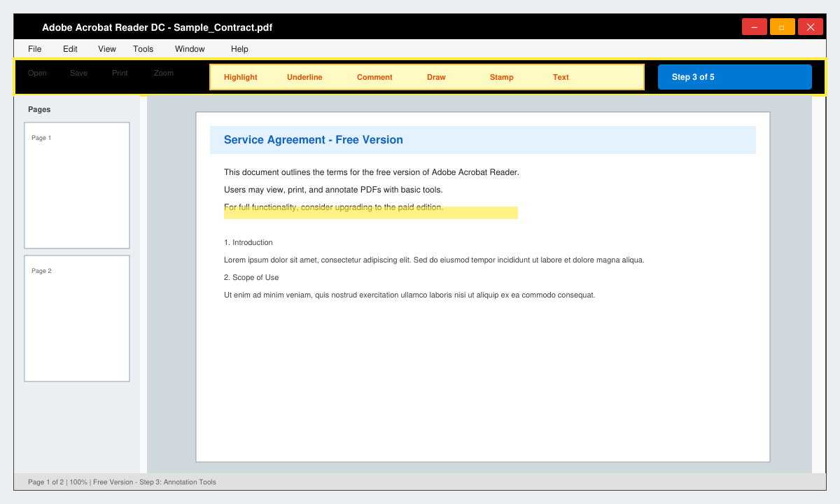The width and height of the screenshot is (840, 504).
Task: Select the Highlight annotation tool
Action: tap(241, 77)
